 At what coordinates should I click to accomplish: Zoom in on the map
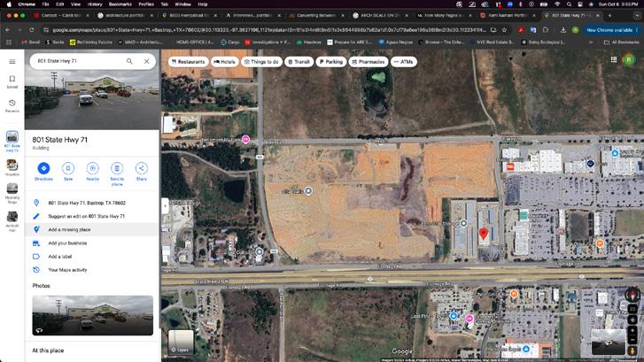tap(632, 330)
